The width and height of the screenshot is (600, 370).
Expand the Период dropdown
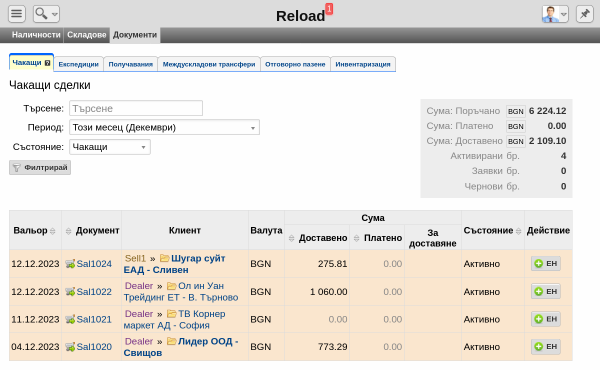(164, 127)
